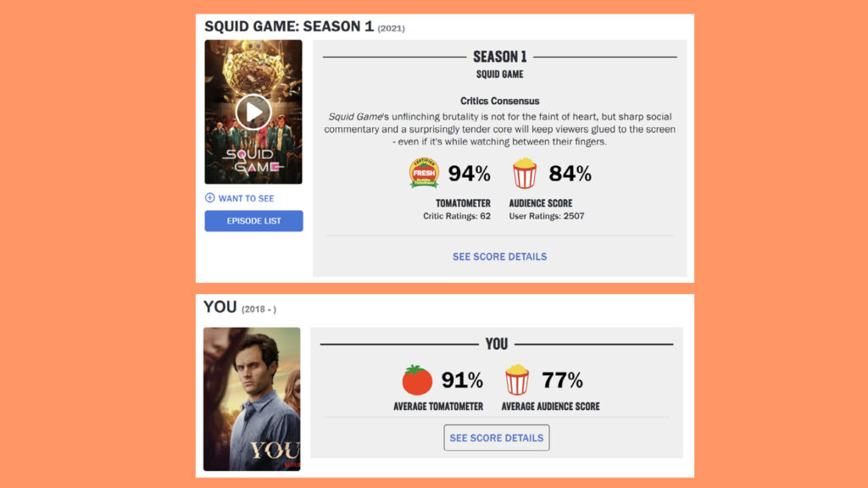Open See Score Details for Squid Game
This screenshot has height=488, width=868.
[x=499, y=257]
